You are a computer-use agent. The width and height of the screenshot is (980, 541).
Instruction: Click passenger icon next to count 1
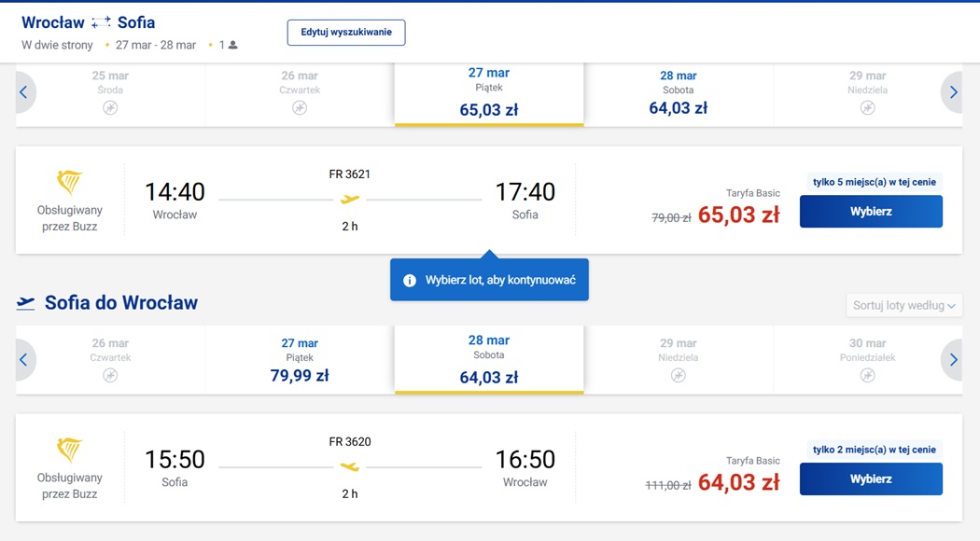(233, 45)
